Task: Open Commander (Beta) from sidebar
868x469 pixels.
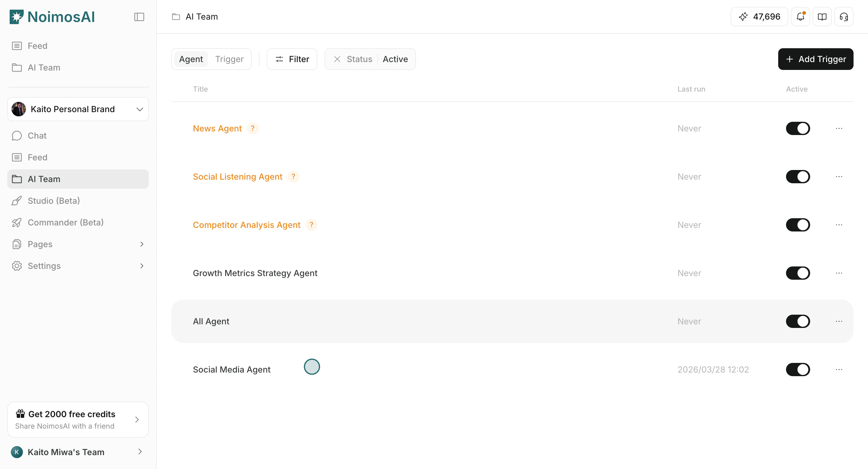Action: pyautogui.click(x=65, y=222)
